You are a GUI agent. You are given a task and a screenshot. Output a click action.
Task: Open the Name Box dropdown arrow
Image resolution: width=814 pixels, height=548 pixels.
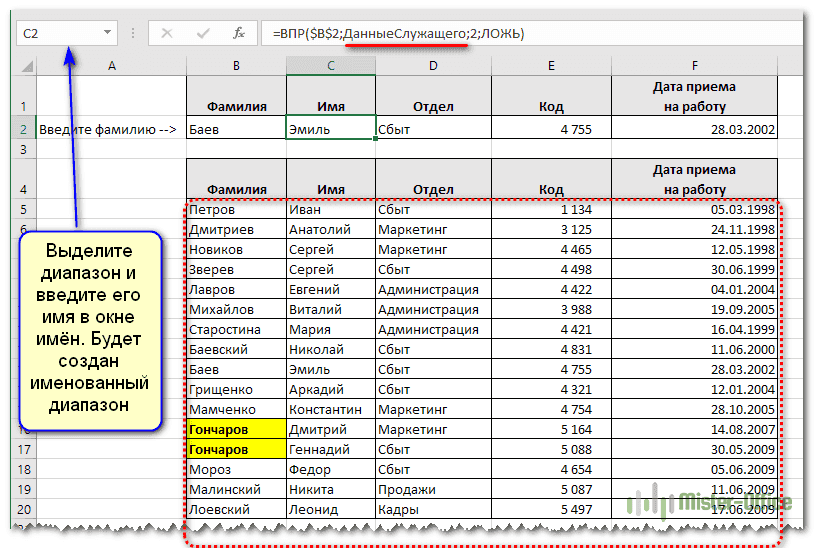107,33
